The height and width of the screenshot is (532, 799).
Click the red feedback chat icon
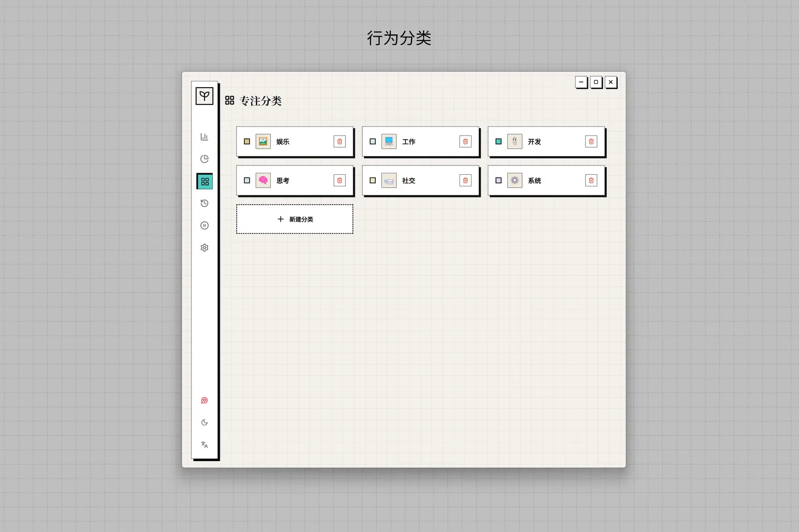pyautogui.click(x=204, y=400)
